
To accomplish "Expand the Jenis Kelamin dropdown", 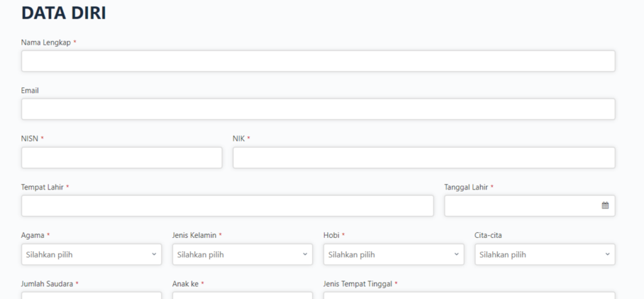I will (x=242, y=254).
